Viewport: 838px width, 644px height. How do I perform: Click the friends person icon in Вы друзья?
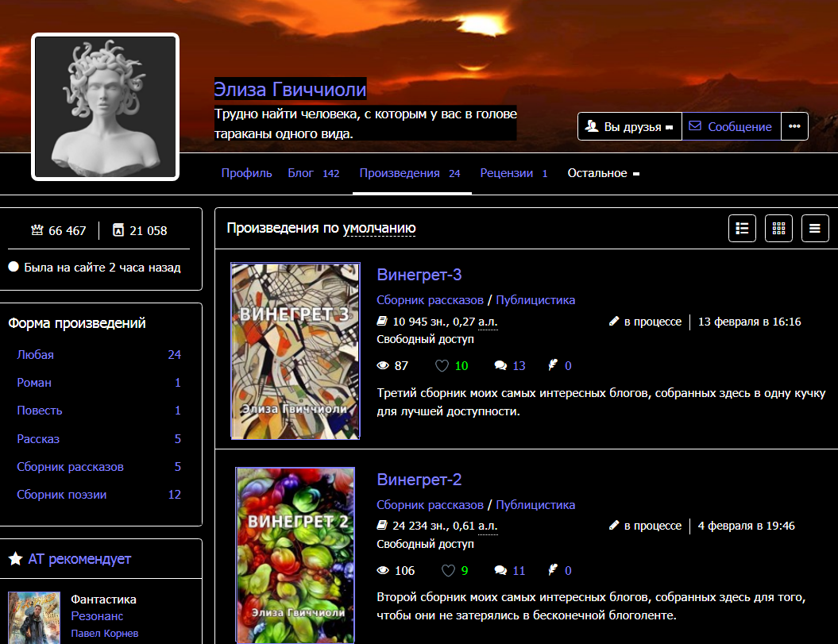[x=591, y=126]
